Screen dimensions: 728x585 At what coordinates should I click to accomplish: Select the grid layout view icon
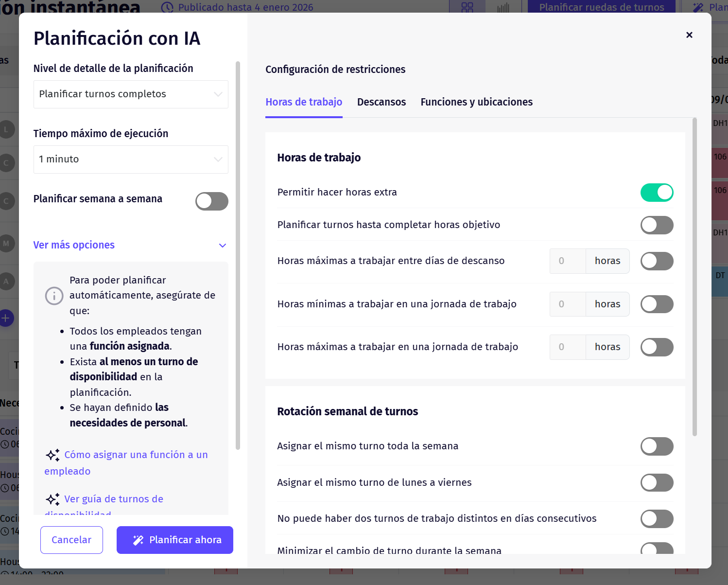[x=467, y=8]
